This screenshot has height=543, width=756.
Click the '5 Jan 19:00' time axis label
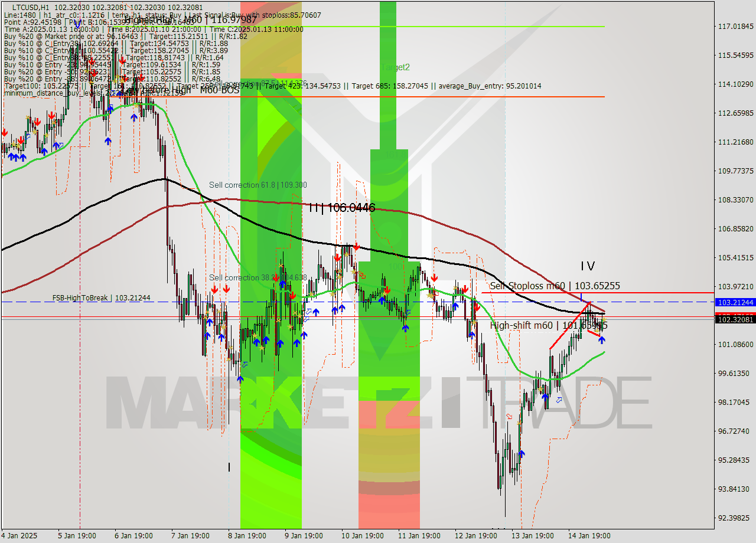click(x=77, y=536)
